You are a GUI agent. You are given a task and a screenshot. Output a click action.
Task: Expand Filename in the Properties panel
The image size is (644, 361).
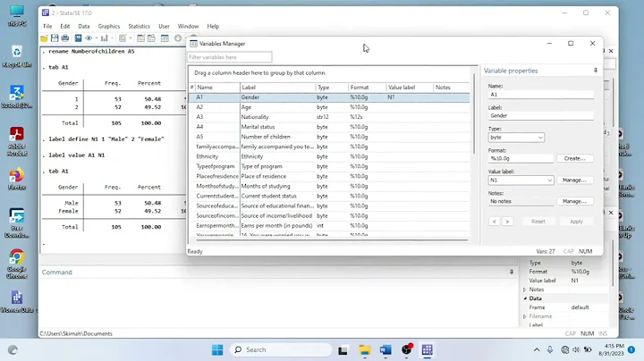[x=524, y=316]
